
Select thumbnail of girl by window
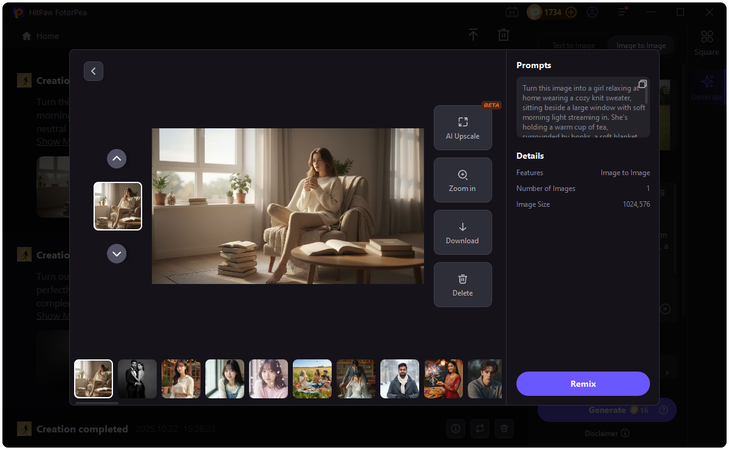(225, 379)
